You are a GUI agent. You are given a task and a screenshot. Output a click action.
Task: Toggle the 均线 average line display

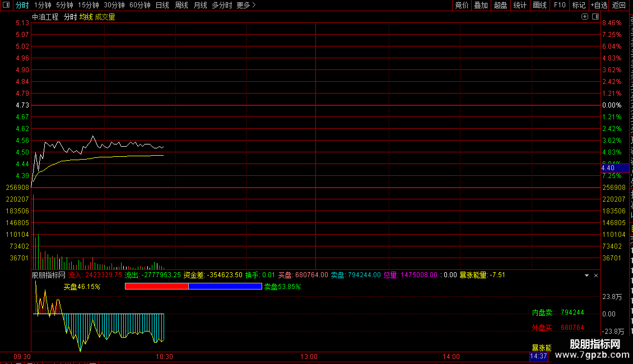[x=86, y=17]
